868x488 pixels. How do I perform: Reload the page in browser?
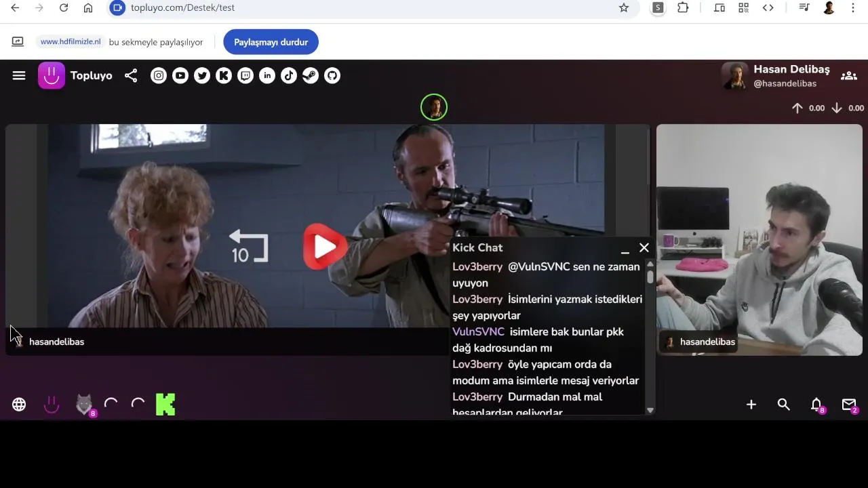[x=64, y=7]
